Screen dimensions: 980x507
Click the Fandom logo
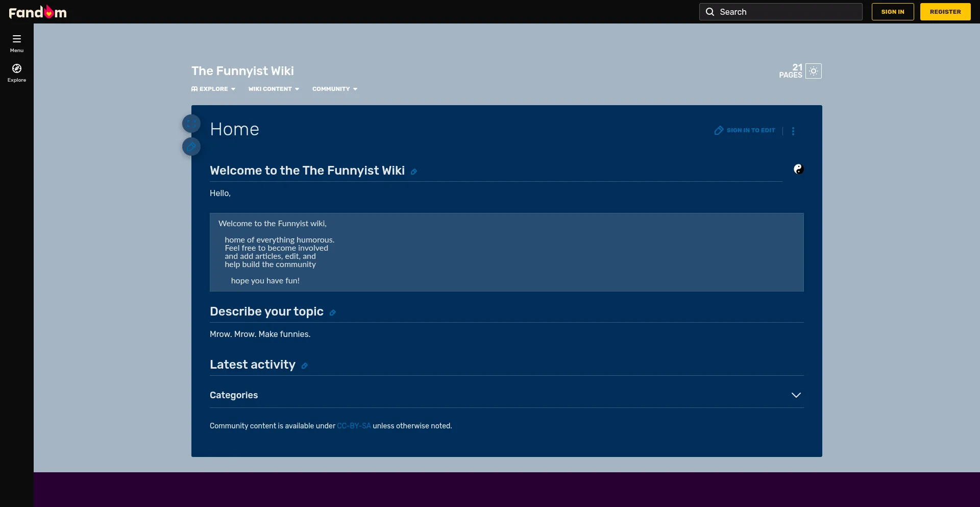coord(38,12)
